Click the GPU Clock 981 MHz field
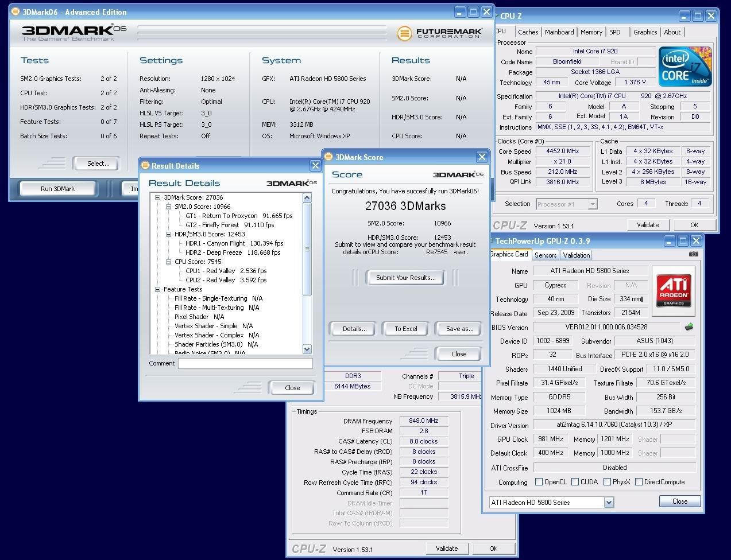The height and width of the screenshot is (560, 731). tap(550, 439)
